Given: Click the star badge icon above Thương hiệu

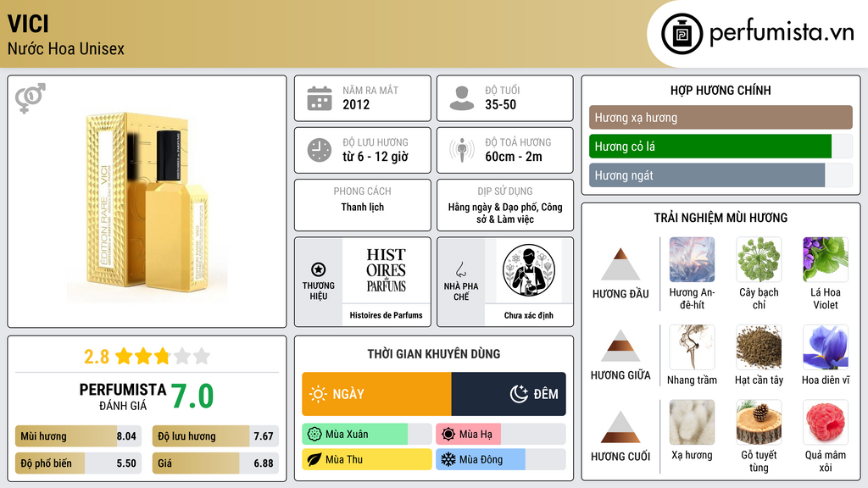Looking at the screenshot, I should pos(319,269).
